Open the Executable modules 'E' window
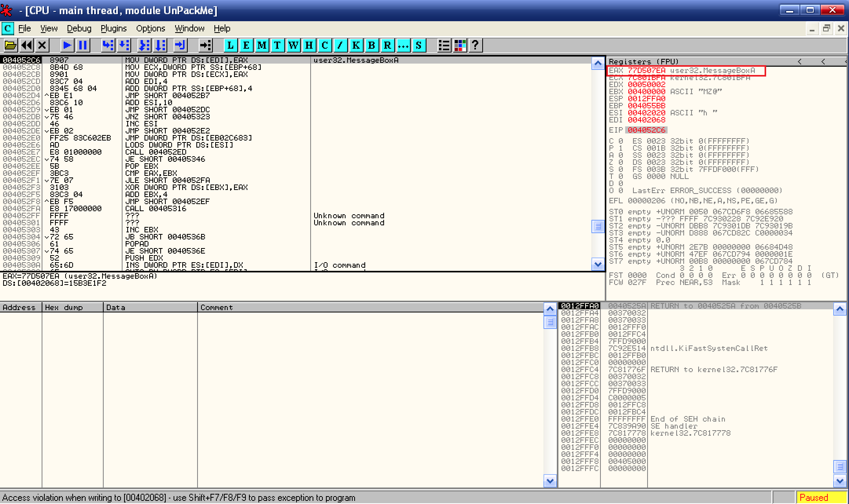The image size is (849, 504). [246, 46]
